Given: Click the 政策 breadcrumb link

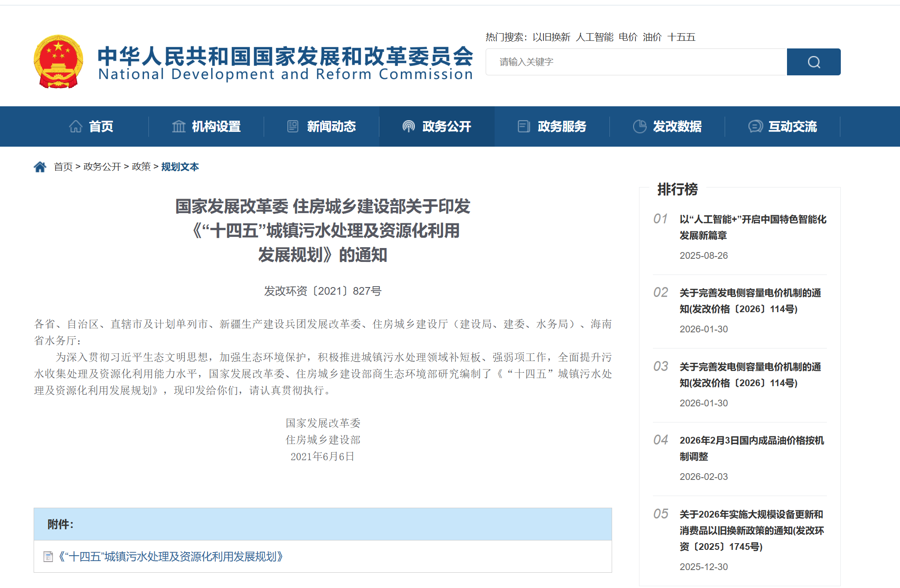Looking at the screenshot, I should click(x=141, y=167).
